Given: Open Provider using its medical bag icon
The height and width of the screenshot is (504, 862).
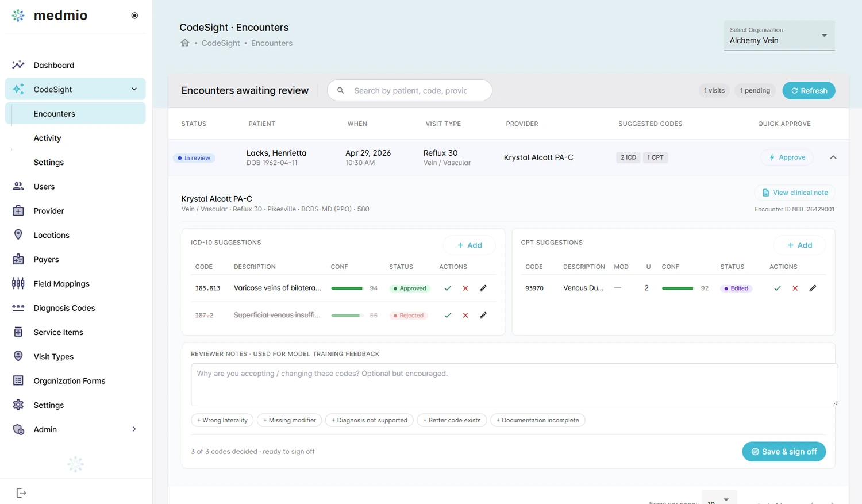Looking at the screenshot, I should [18, 211].
